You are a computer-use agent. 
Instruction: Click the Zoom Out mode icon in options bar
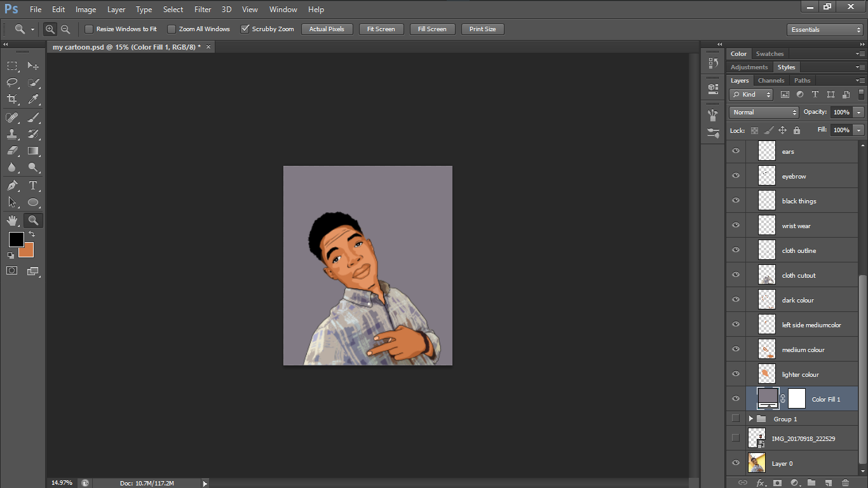point(65,29)
